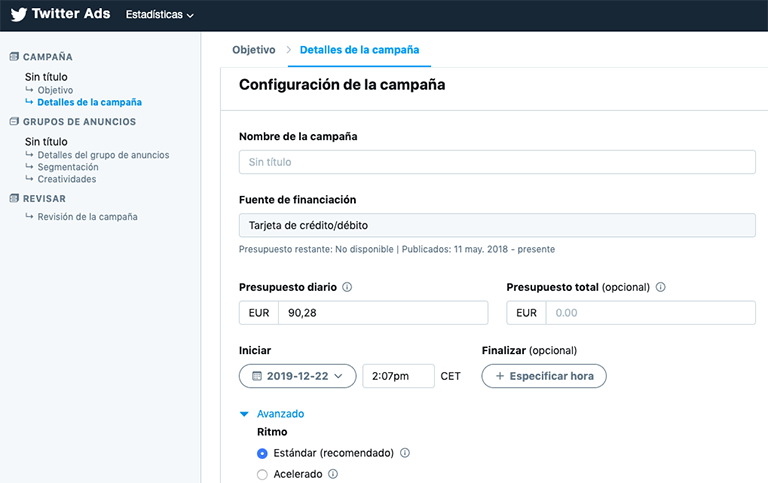Click the Revisar section icon in sidebar

click(14, 198)
